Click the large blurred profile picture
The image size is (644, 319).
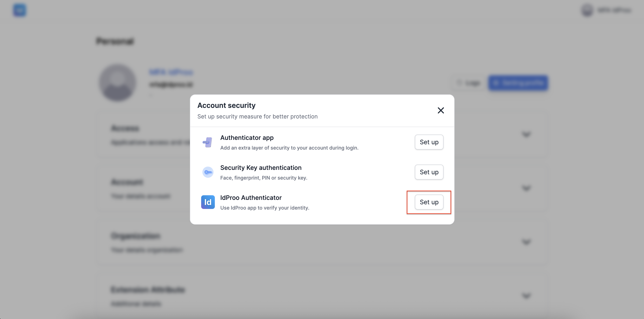click(118, 83)
